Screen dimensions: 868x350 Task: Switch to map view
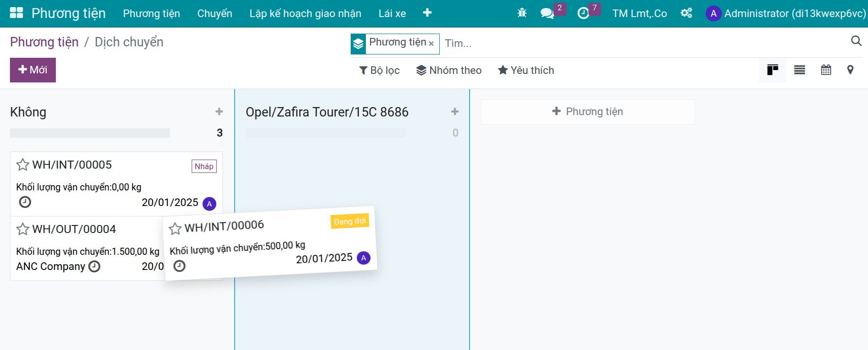point(850,70)
